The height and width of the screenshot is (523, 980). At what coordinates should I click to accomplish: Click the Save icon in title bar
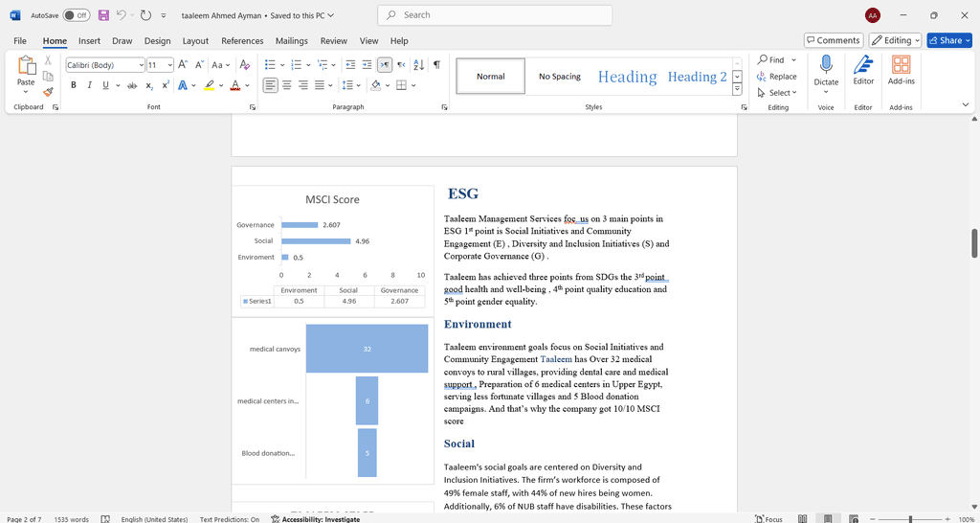(103, 15)
